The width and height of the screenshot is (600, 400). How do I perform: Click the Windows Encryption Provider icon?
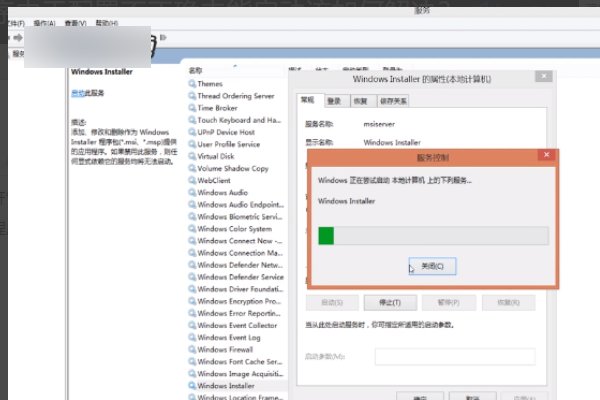click(x=192, y=301)
